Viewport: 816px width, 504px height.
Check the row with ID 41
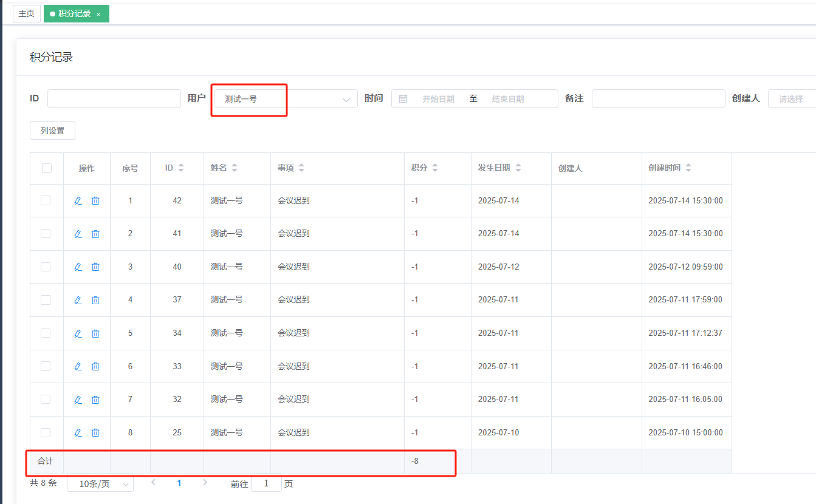[46, 233]
